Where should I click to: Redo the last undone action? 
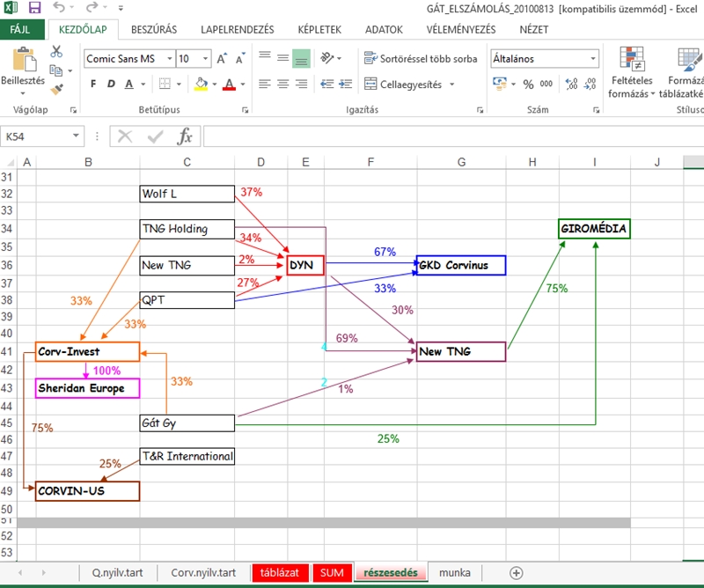click(92, 7)
